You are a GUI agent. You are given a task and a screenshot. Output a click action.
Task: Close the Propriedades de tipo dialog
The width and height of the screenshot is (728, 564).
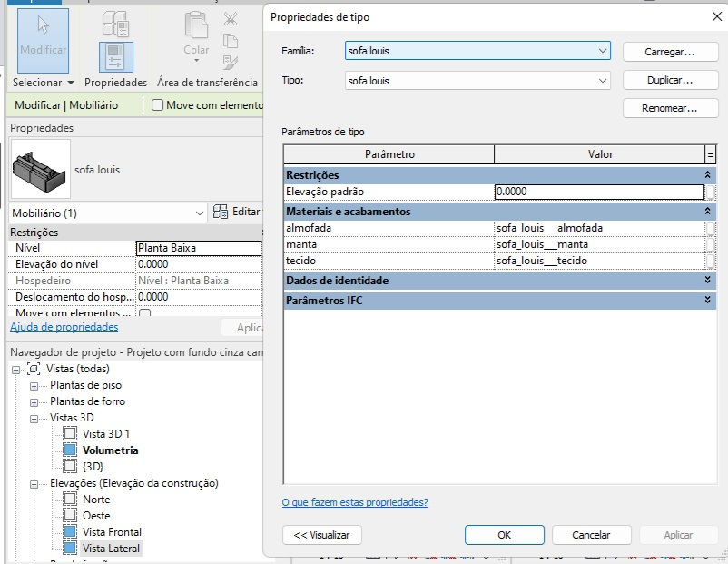(717, 16)
